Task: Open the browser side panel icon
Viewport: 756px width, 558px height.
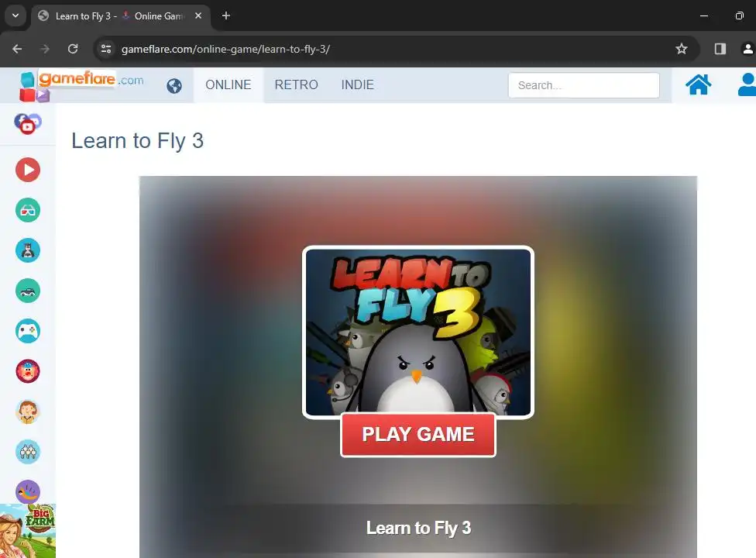Action: coord(720,49)
